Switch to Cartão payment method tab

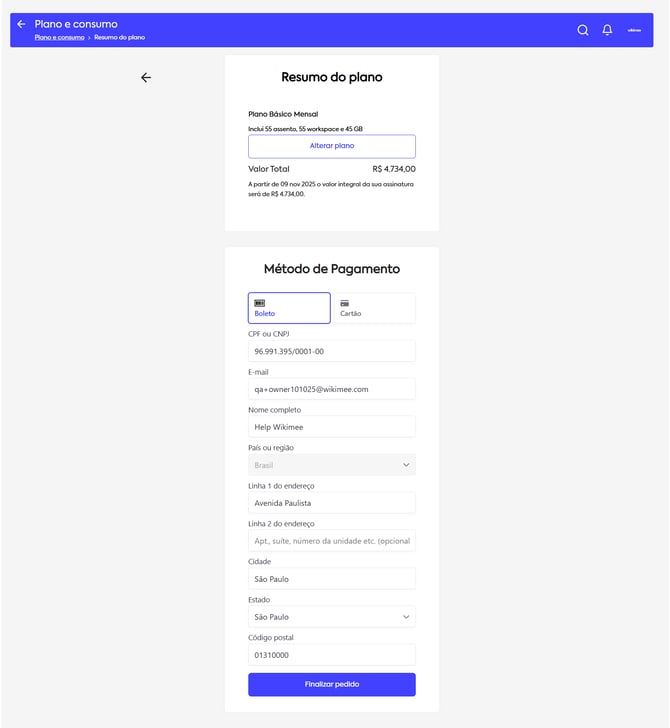click(x=374, y=308)
